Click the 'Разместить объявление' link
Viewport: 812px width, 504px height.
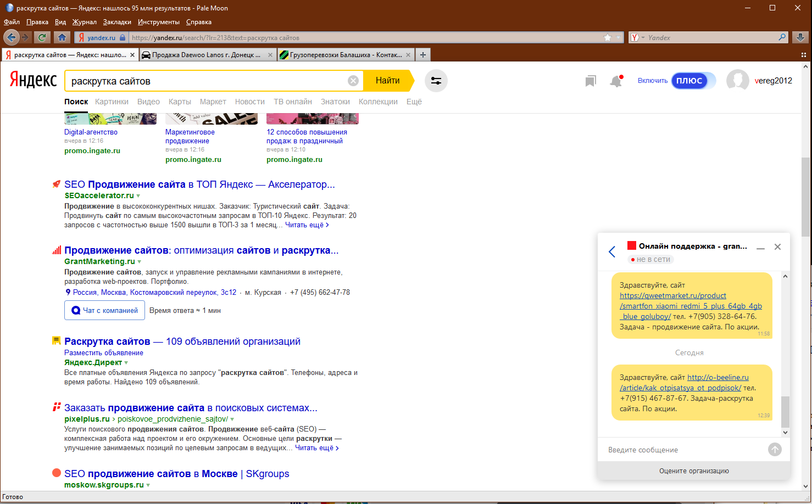click(104, 353)
